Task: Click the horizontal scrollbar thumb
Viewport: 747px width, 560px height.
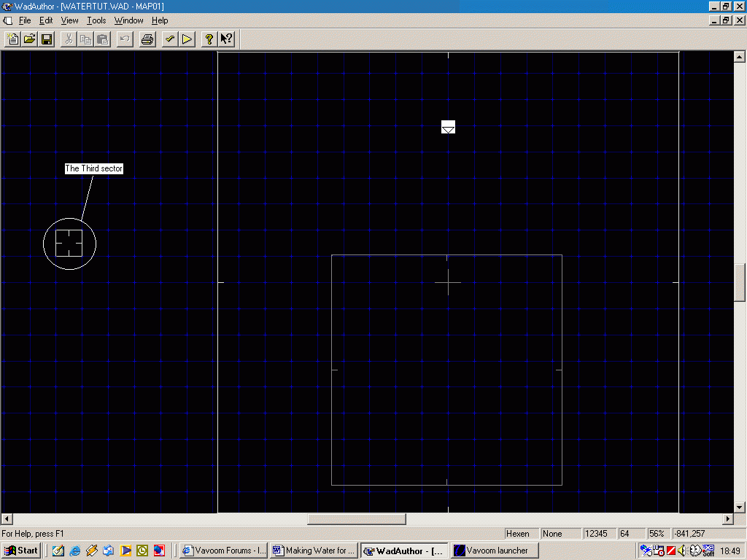Action: 356,518
